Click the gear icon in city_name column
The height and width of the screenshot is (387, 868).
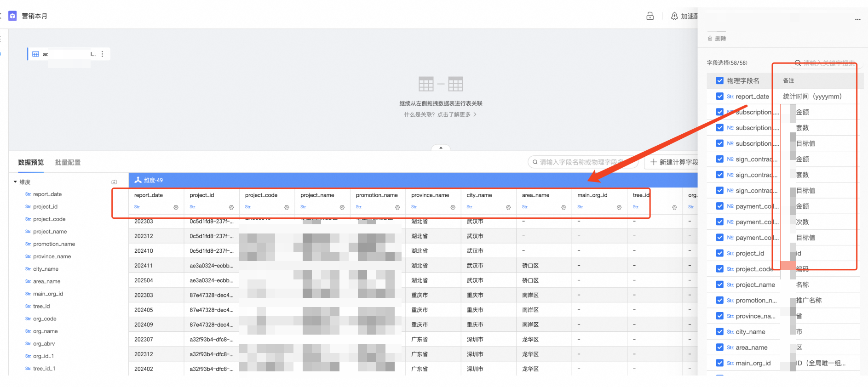(x=508, y=207)
